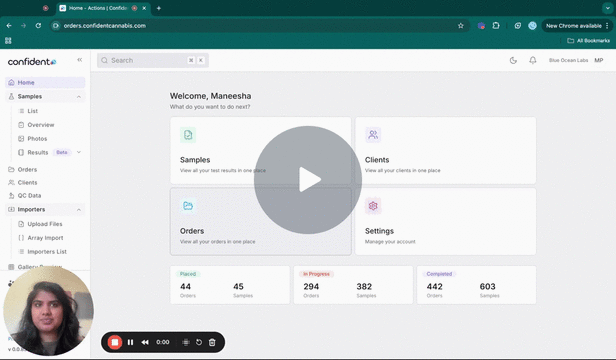616x360 pixels.
Task: Open the Settings card heading
Action: pyautogui.click(x=379, y=231)
